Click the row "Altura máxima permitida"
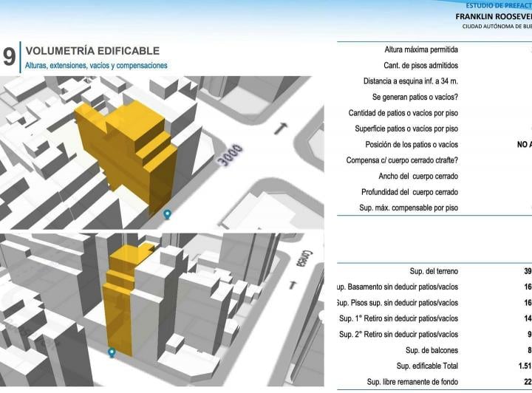 [x=421, y=49]
